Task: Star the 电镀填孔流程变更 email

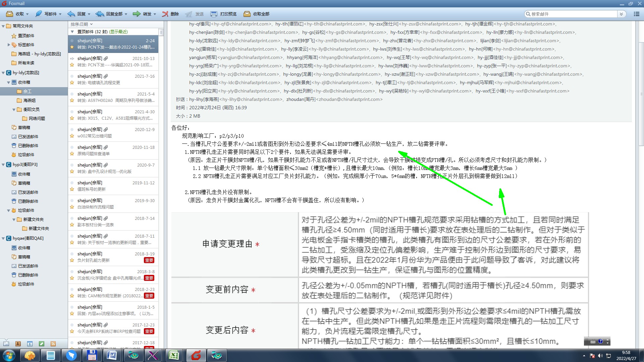Action: tap(72, 83)
